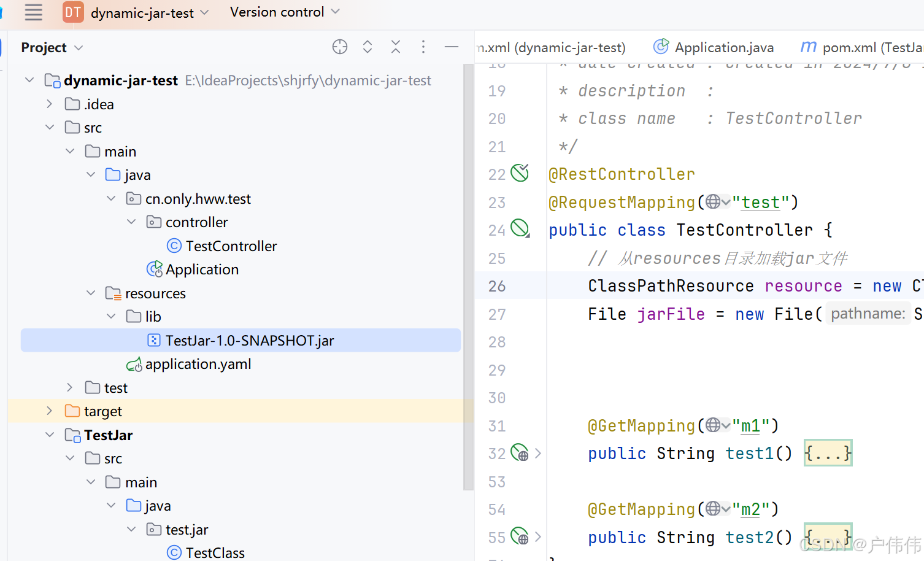The height and width of the screenshot is (561, 924).
Task: Click TestController class C icon in tree
Action: point(174,246)
